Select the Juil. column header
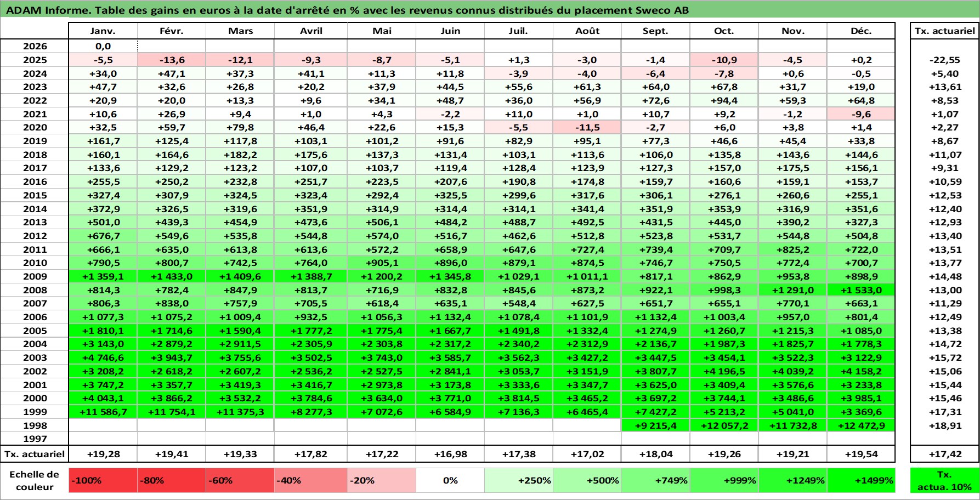The width and height of the screenshot is (980, 500). click(x=518, y=31)
